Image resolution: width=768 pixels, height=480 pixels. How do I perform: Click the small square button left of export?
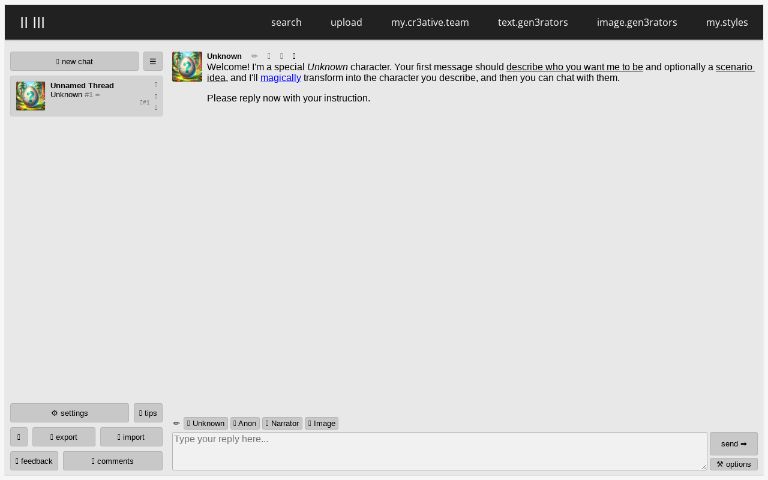pos(19,437)
